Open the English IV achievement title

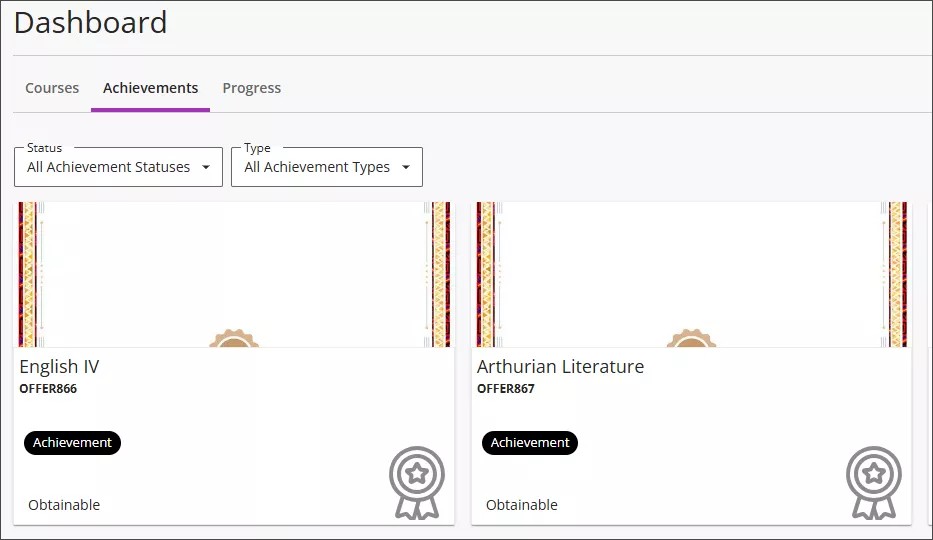(59, 367)
